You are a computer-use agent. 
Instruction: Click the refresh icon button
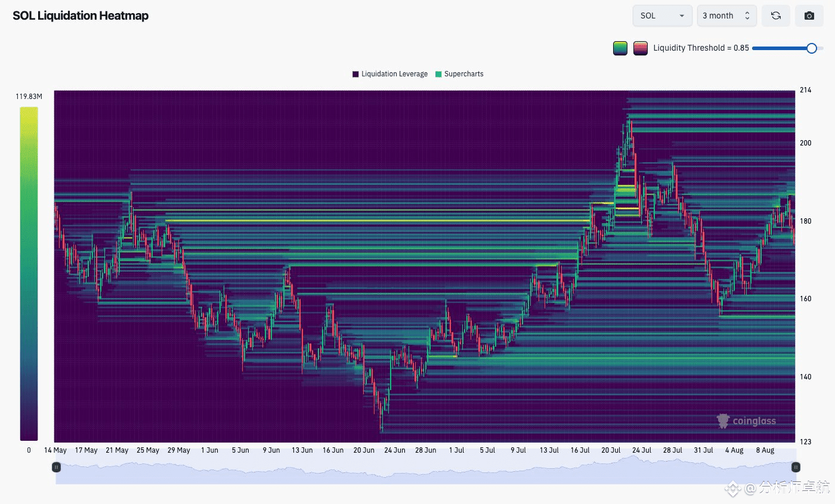[x=775, y=16]
